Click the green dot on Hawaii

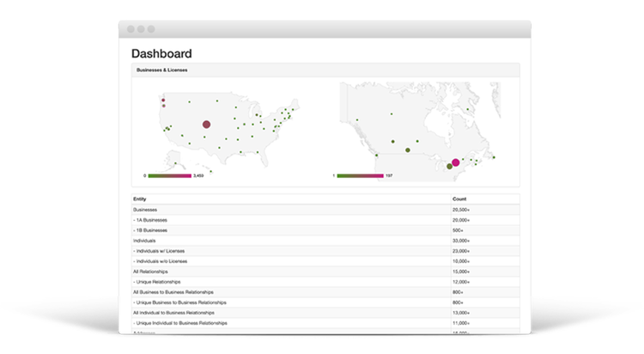pos(210,171)
